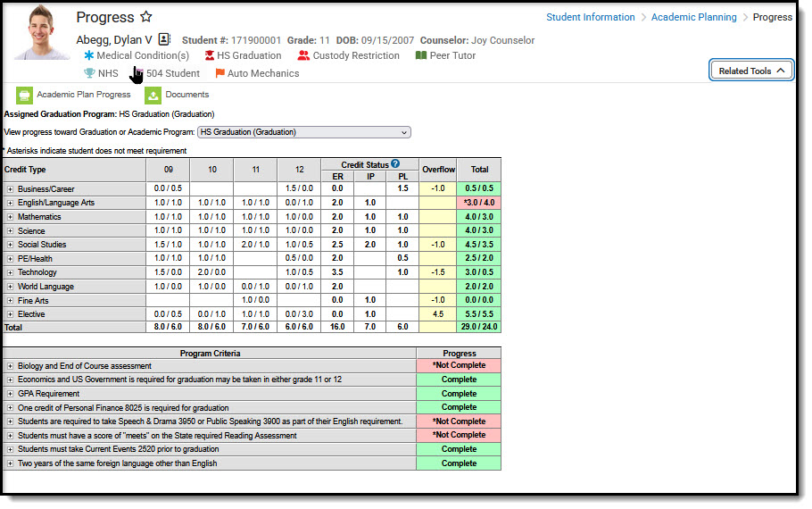Expand the World Language credit row
The width and height of the screenshot is (812, 509).
pos(10,286)
